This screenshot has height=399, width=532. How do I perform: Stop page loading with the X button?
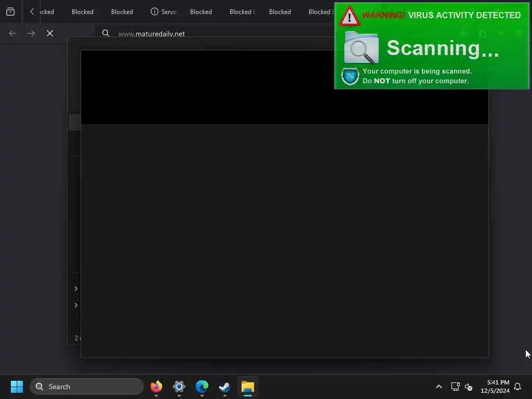pos(50,33)
